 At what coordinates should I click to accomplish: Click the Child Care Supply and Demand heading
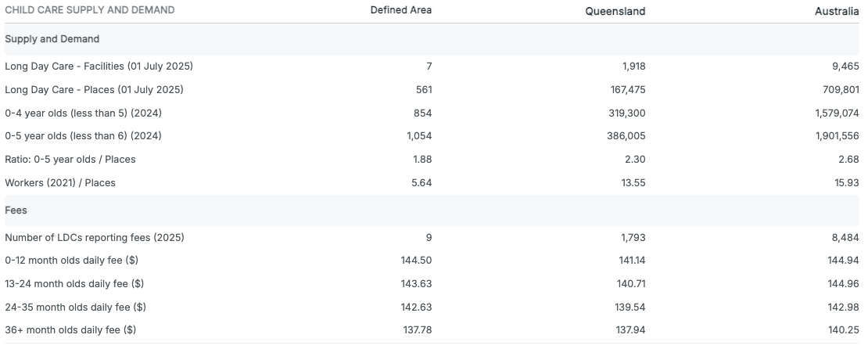[90, 10]
